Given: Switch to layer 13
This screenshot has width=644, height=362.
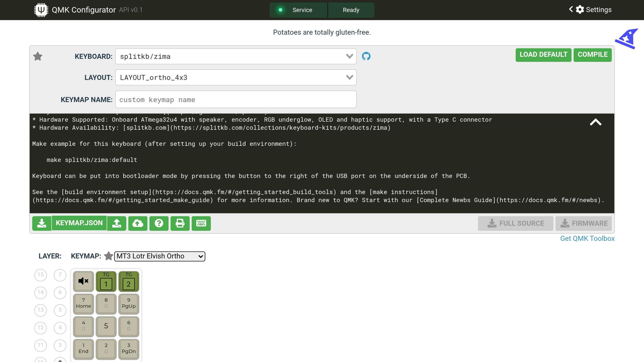Looking at the screenshot, I should (x=41, y=310).
